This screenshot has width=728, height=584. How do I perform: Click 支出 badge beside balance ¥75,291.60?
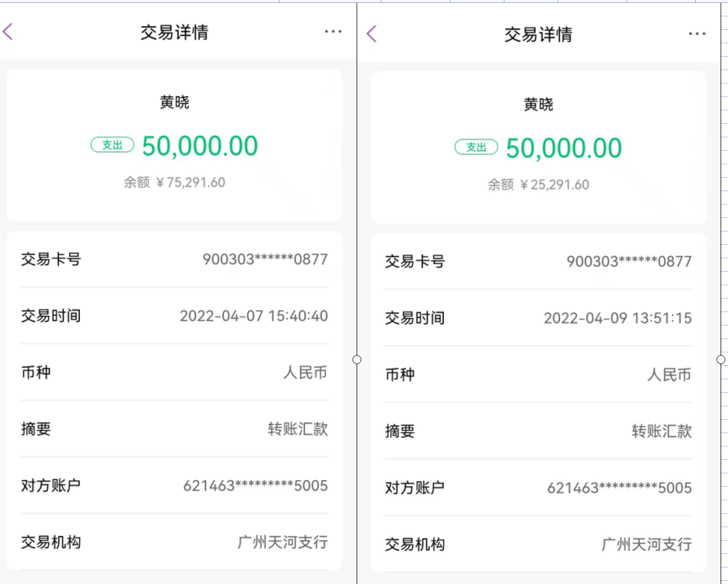(x=112, y=145)
